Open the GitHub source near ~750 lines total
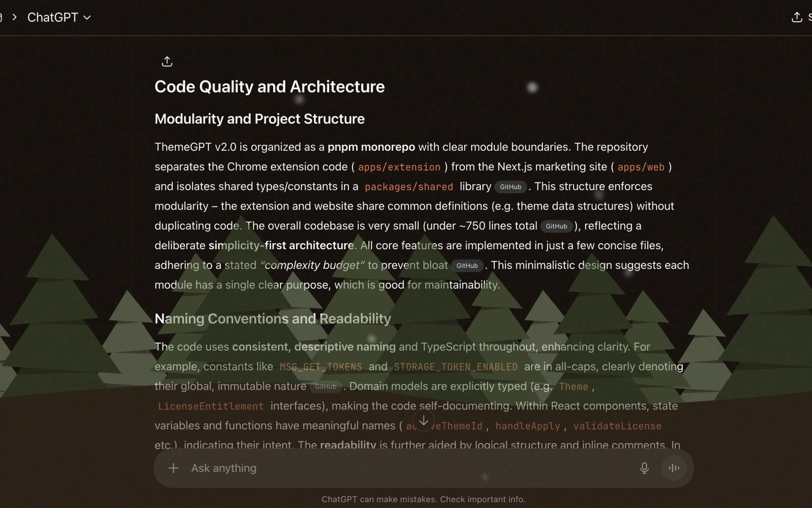The image size is (812, 508). click(x=556, y=226)
